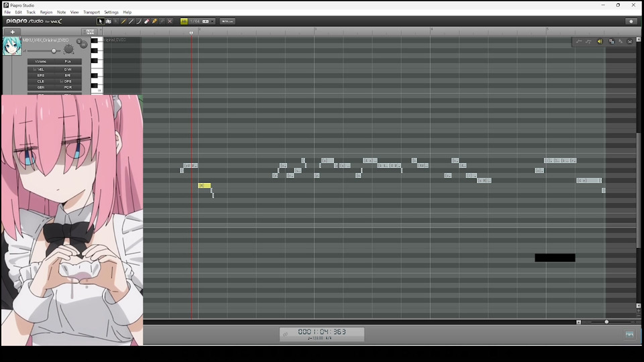The height and width of the screenshot is (362, 644).
Task: Click the Piapro Studio app icon in title bar
Action: click(x=6, y=5)
